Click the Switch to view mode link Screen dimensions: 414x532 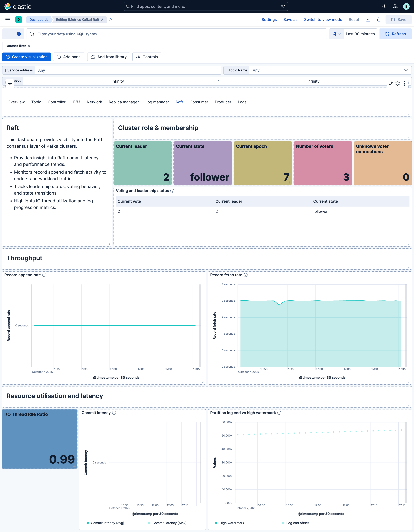pyautogui.click(x=323, y=19)
